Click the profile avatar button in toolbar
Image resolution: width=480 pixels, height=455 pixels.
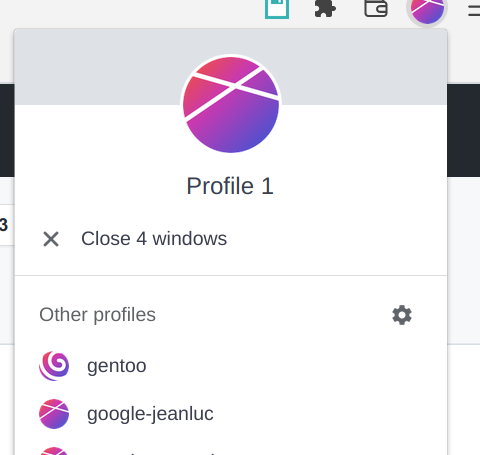(427, 9)
